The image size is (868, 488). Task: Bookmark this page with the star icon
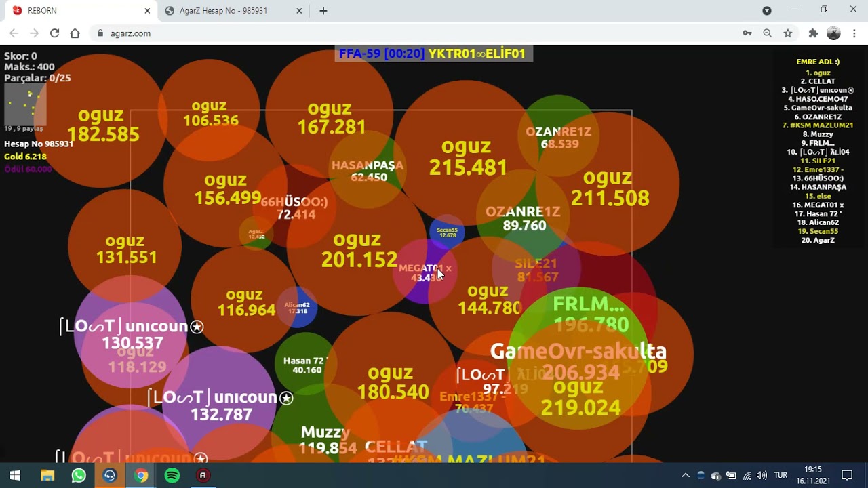pyautogui.click(x=788, y=33)
